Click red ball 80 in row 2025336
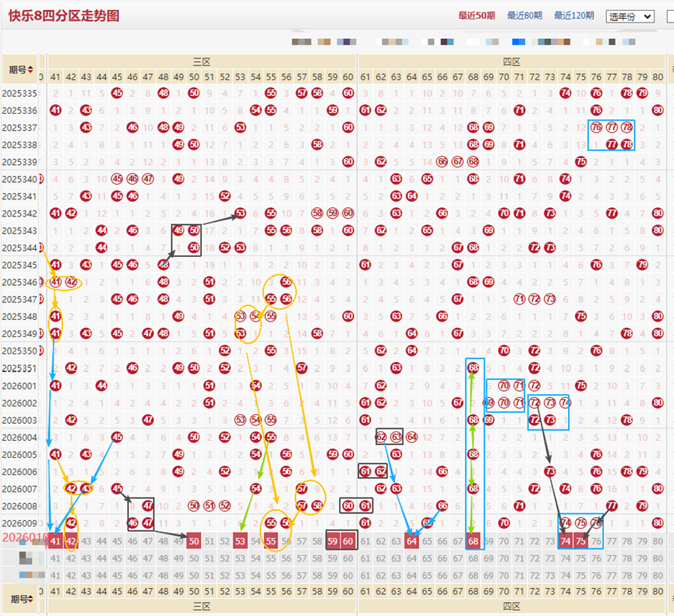Screen dimensions: 674x616 click(658, 111)
